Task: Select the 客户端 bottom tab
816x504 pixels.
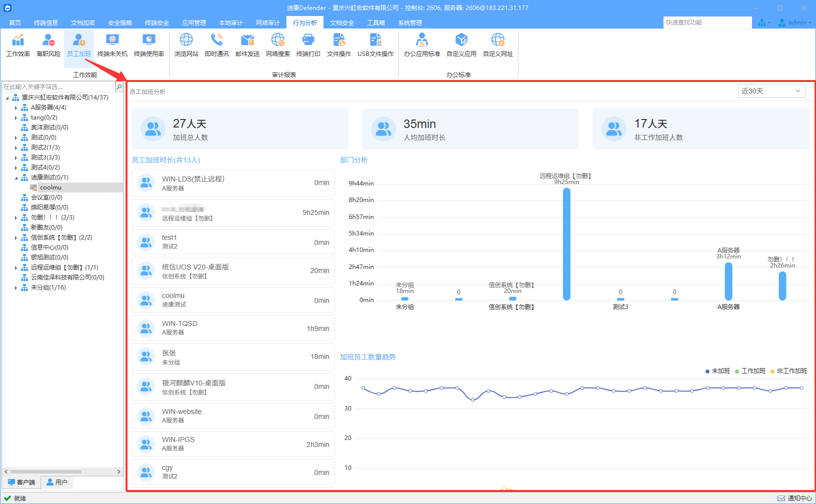Action: [21, 482]
